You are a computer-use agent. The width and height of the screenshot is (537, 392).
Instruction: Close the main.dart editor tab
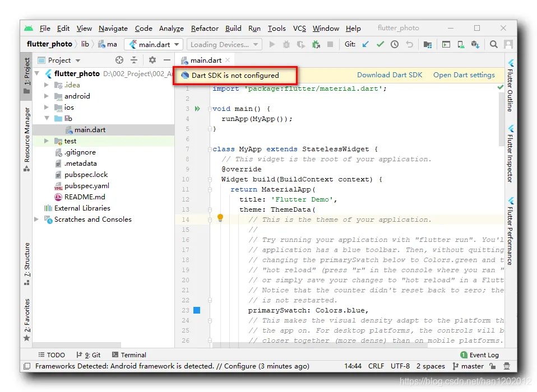click(228, 60)
